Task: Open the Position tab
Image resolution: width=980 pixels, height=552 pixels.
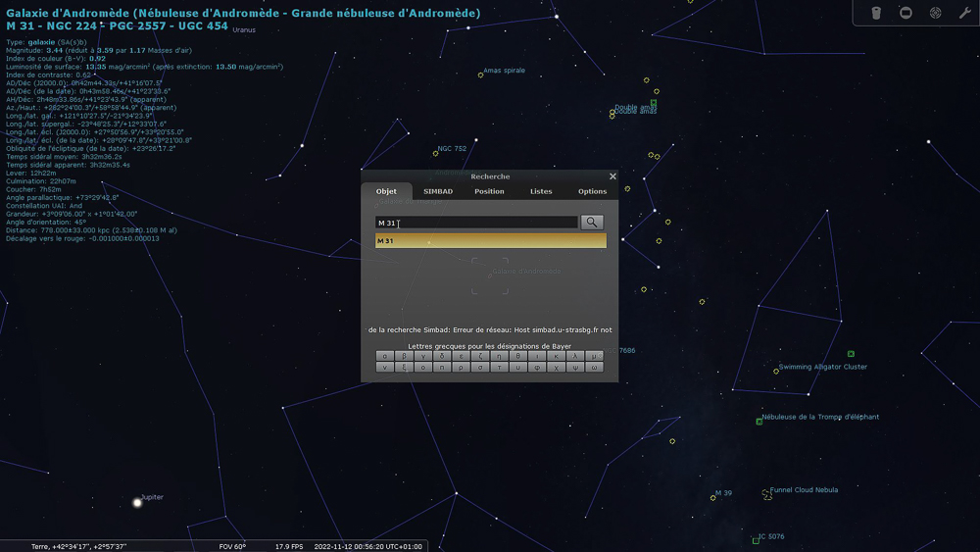Action: (x=489, y=191)
